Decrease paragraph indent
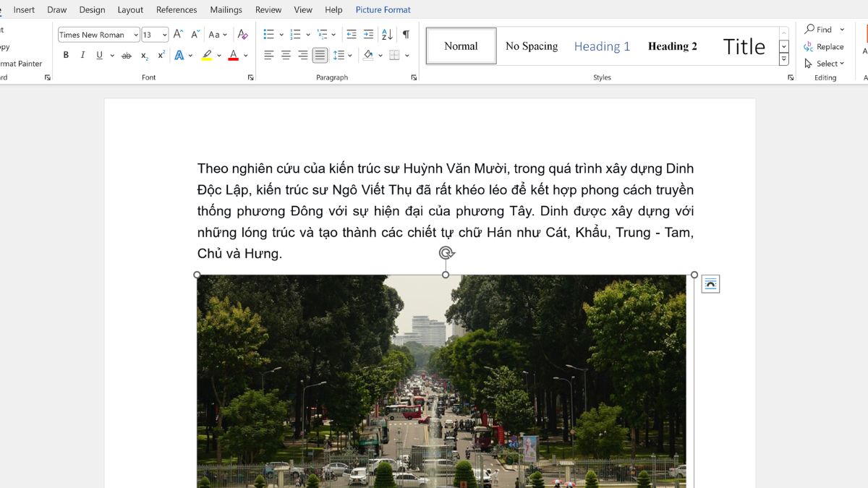The image size is (868, 488). point(352,34)
